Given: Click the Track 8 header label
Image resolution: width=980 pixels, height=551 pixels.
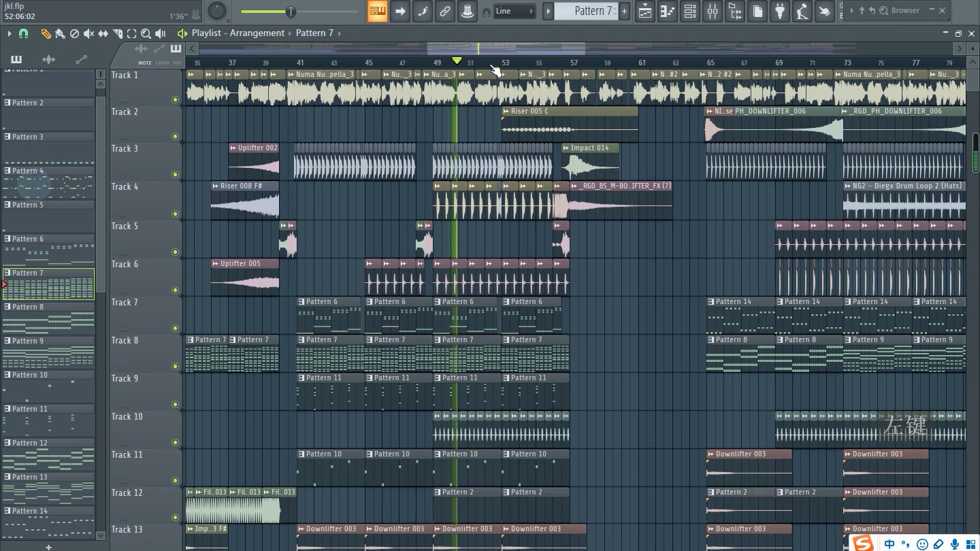Looking at the screenshot, I should coord(125,340).
